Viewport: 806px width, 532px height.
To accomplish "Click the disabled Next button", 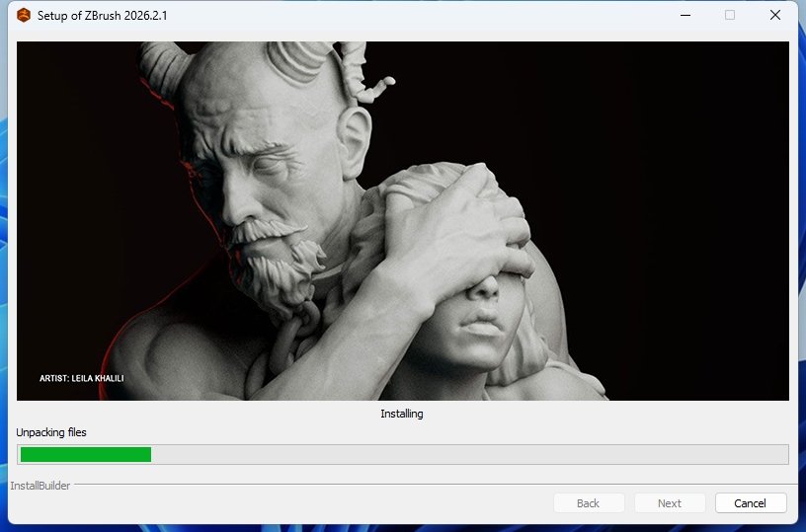I will point(670,503).
